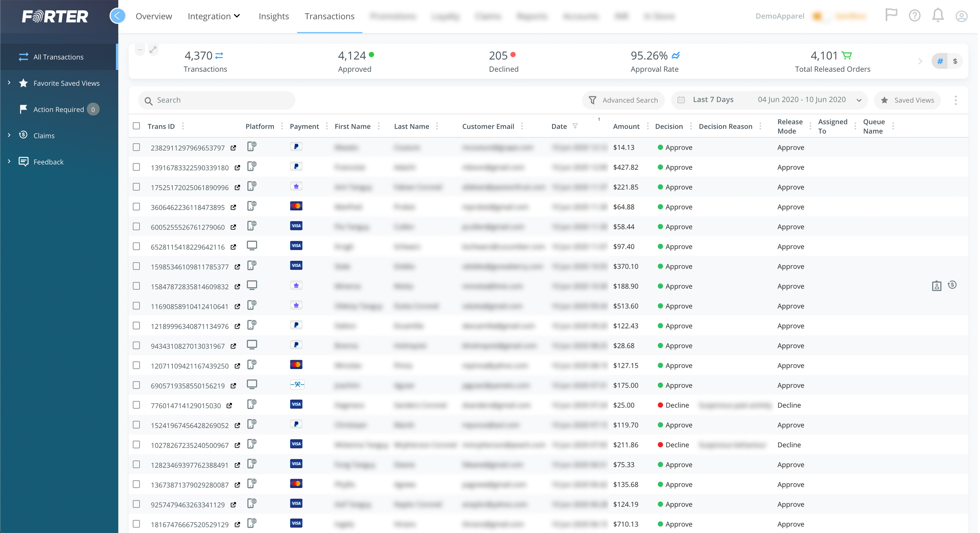Open Advanced Search filters

(625, 100)
